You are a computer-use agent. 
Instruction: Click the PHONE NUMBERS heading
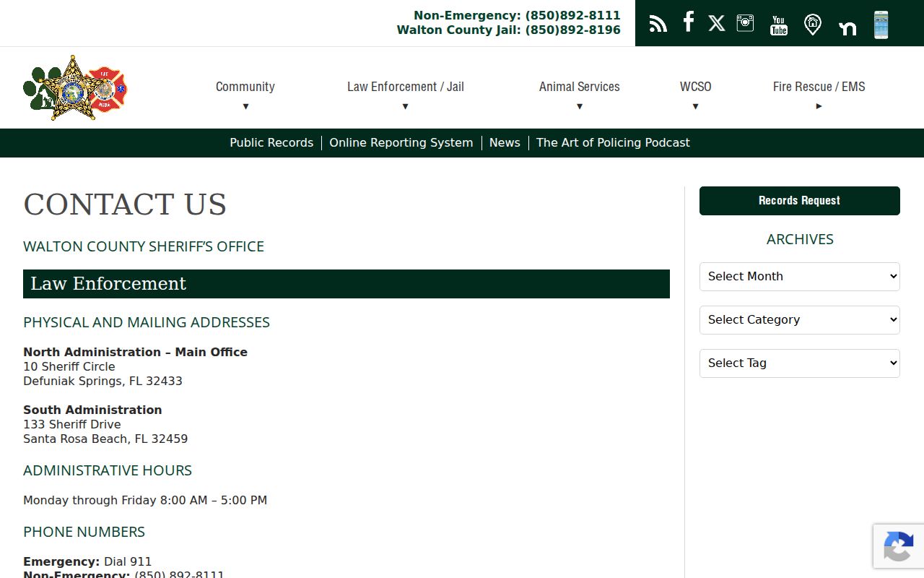(84, 532)
